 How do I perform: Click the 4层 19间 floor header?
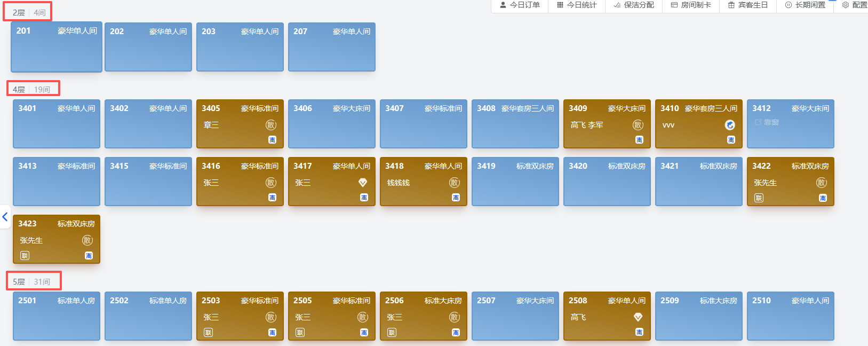31,89
